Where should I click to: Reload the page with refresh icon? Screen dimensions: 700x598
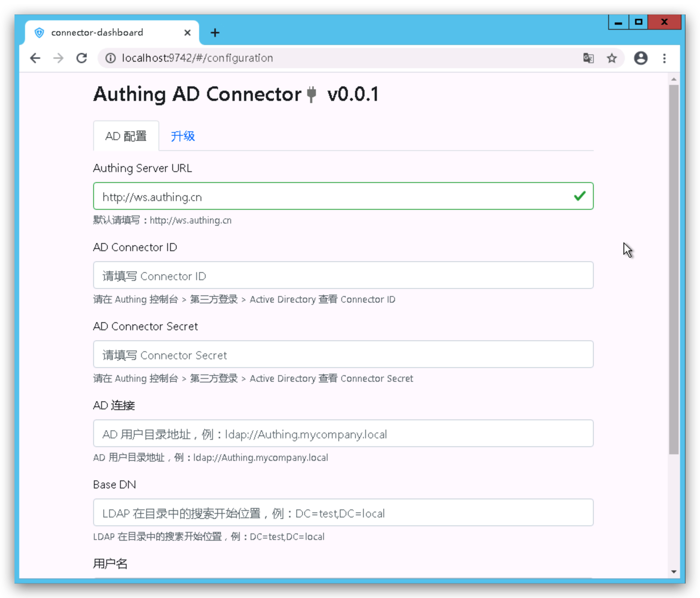point(82,58)
